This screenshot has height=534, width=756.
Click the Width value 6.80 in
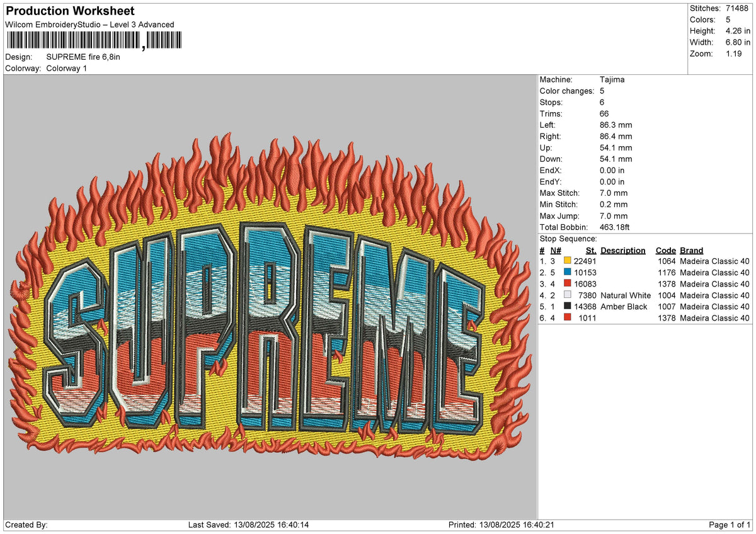738,42
